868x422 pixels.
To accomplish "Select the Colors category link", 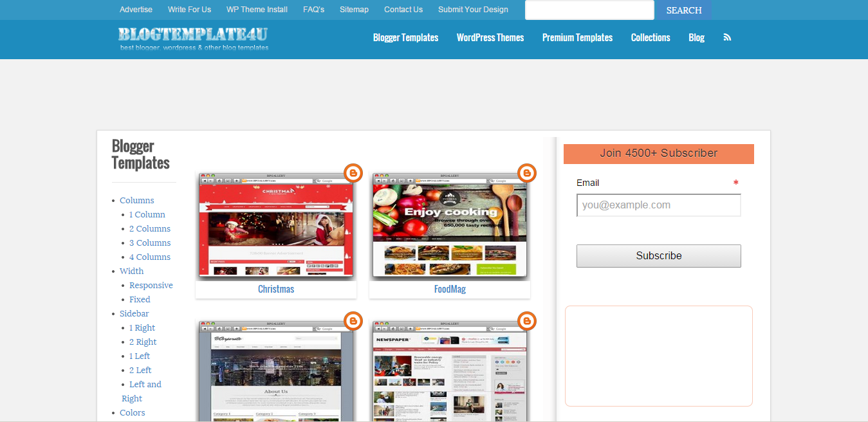I will [133, 412].
